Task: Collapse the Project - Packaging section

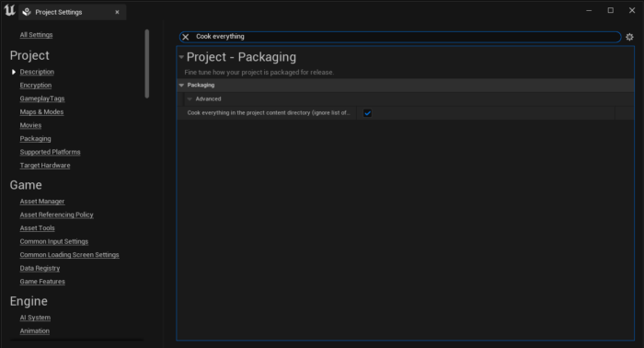Action: (x=181, y=57)
